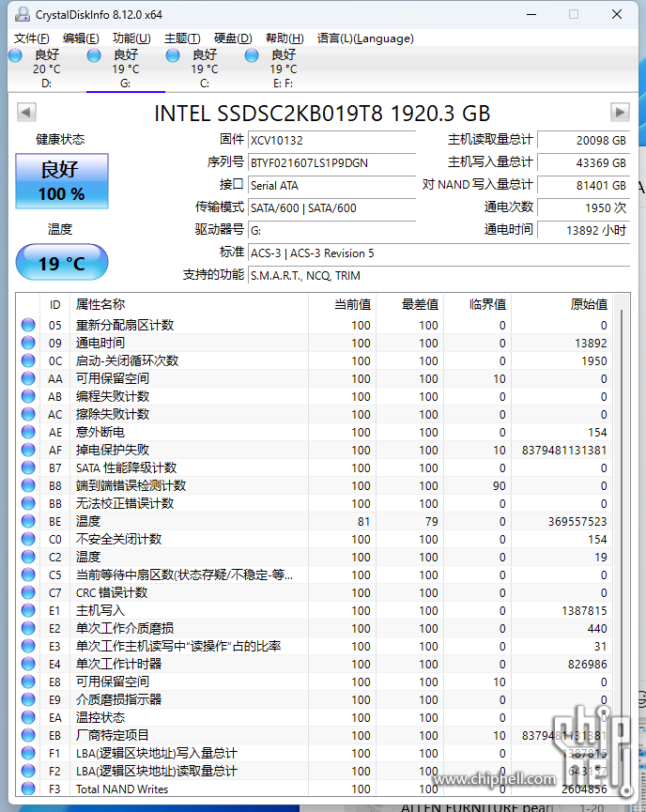Click status icon for EA 温控状态
Screen dimensions: 646x812
coord(28,718)
